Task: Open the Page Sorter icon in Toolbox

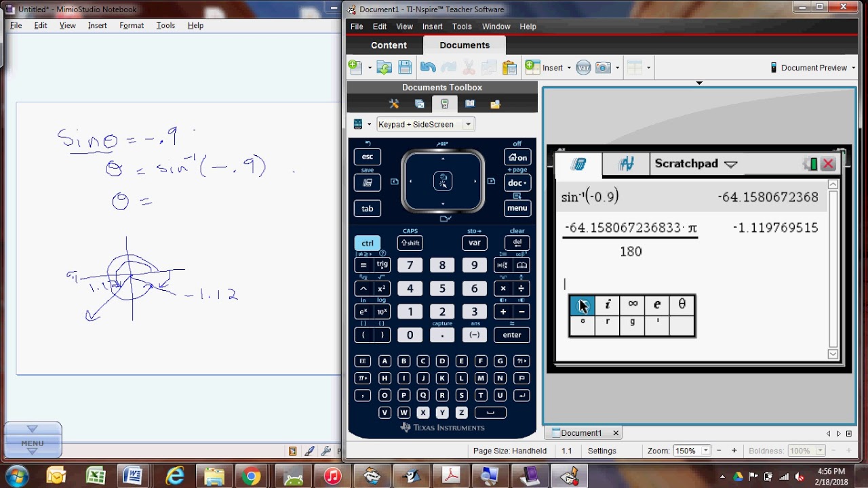Action: [x=420, y=104]
